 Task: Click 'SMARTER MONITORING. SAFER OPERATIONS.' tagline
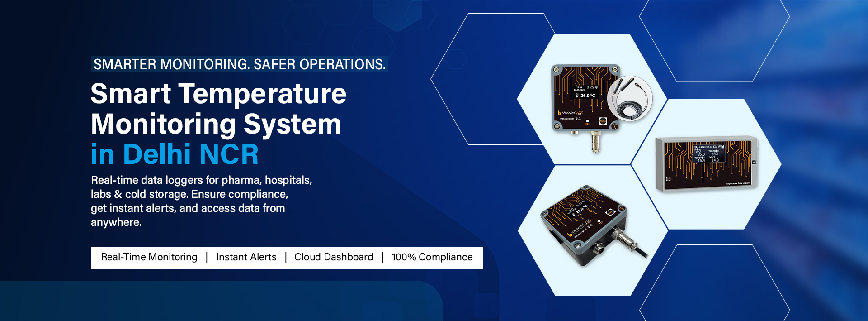[x=239, y=64]
